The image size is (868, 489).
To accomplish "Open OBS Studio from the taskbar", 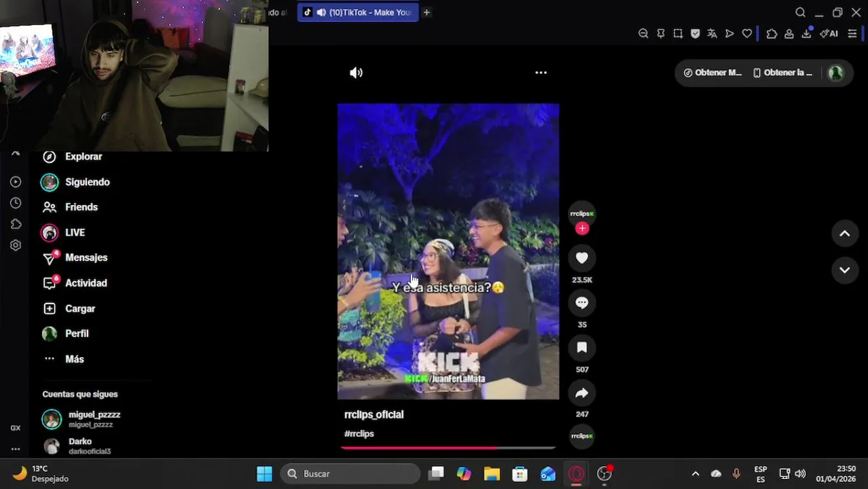I will pyautogui.click(x=604, y=474).
